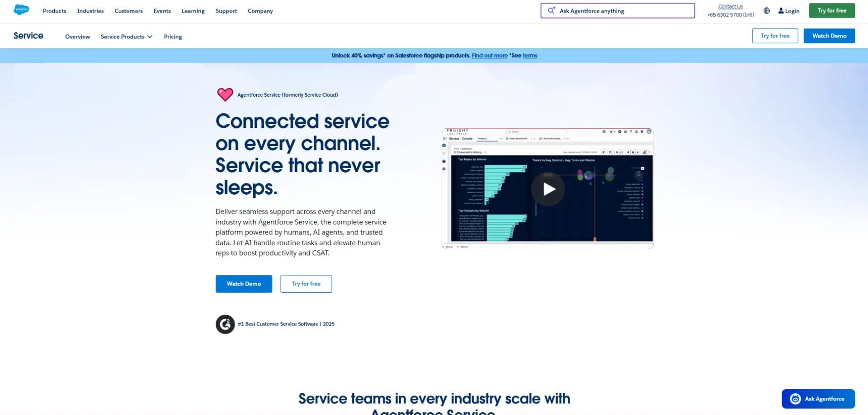Click the Agentforce Service (formerly Service Cloud) label
The width and height of the screenshot is (868, 415).
[288, 95]
